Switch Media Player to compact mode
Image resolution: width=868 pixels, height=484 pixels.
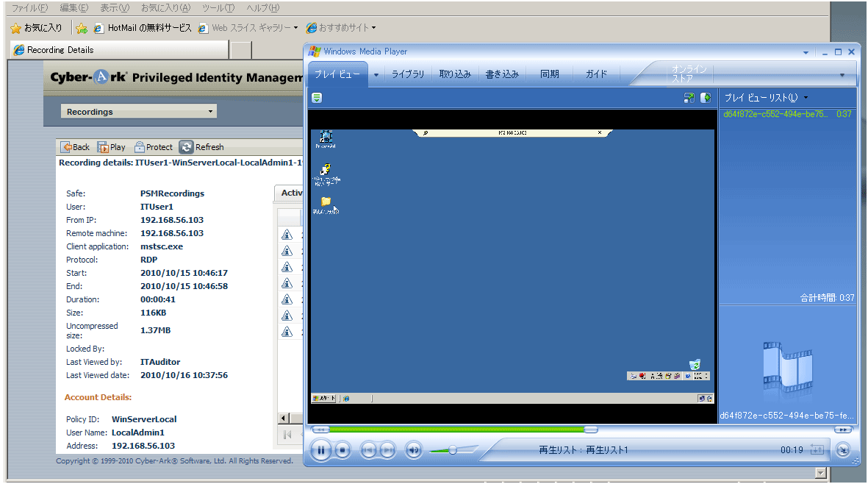(x=842, y=450)
